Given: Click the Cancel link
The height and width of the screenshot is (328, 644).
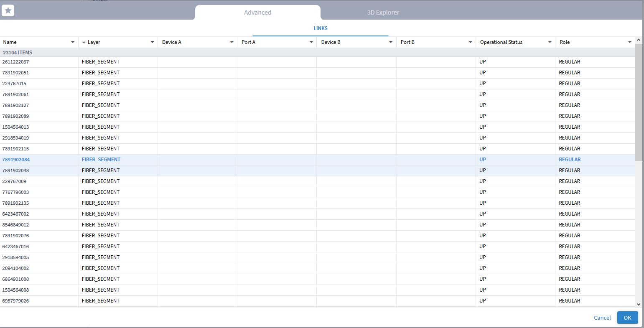Looking at the screenshot, I should pyautogui.click(x=602, y=318).
